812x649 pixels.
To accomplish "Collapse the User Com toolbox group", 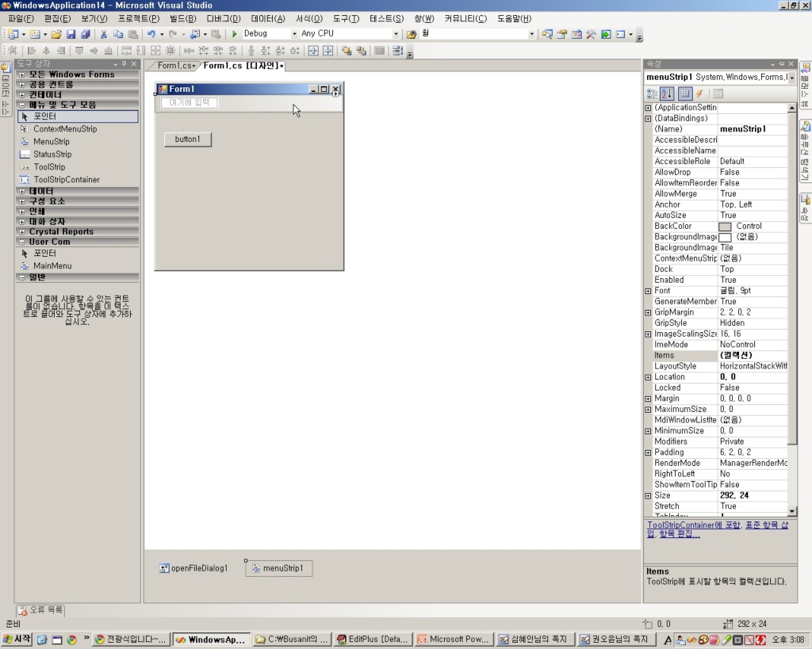I will point(21,242).
